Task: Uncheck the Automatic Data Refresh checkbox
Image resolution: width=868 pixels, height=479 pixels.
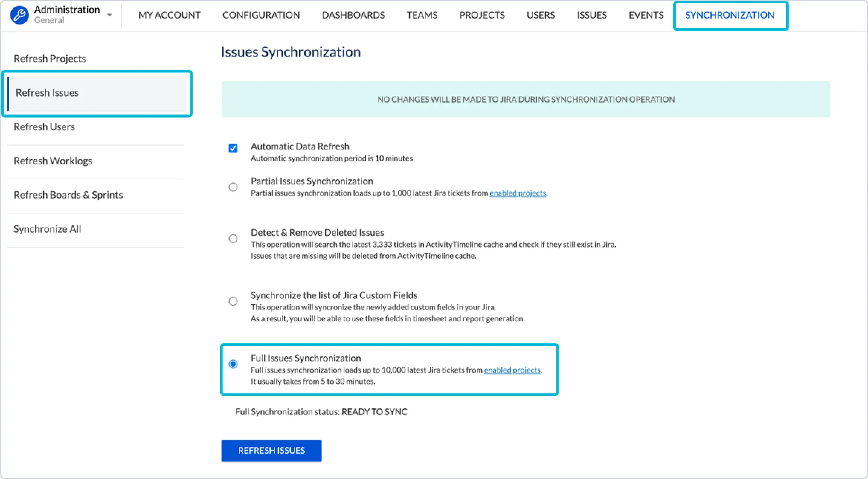Action: (x=233, y=148)
